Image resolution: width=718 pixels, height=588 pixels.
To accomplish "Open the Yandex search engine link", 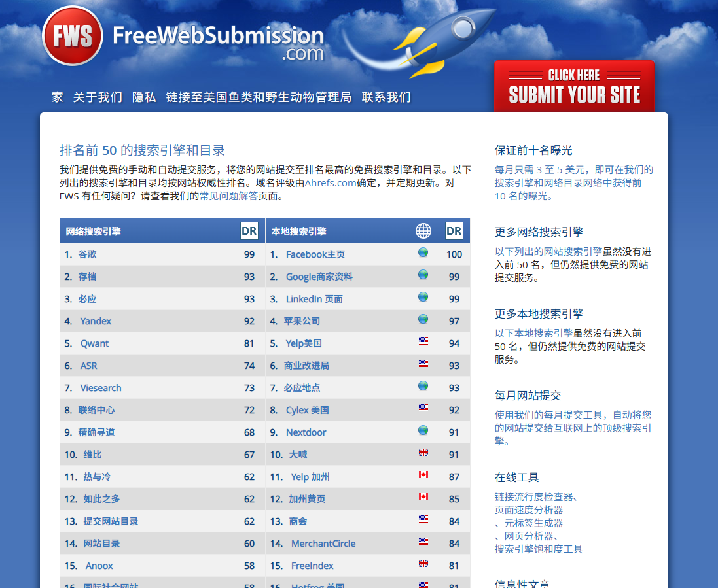I will pos(96,321).
